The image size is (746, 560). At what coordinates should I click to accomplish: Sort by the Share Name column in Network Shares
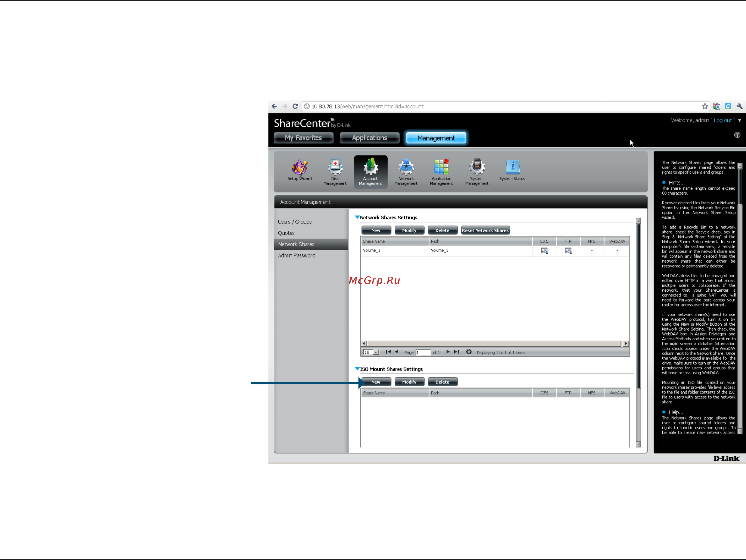395,241
